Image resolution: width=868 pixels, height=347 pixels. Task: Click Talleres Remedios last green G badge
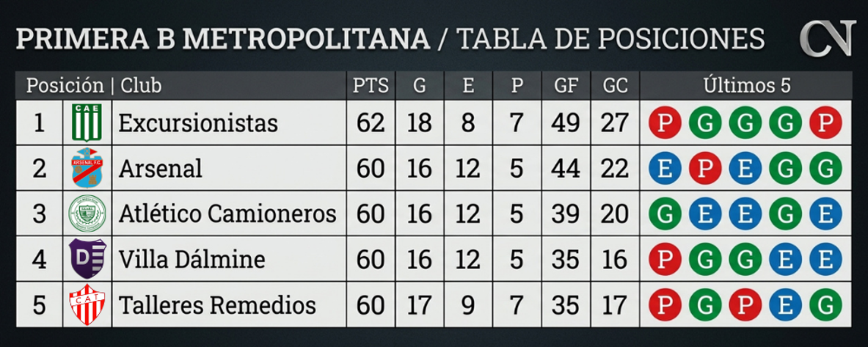pos(825,304)
